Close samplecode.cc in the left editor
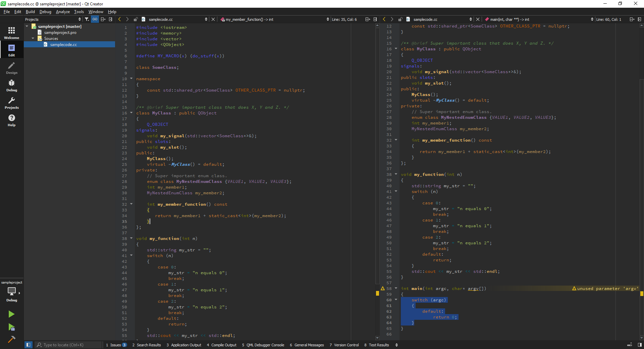Viewport: 644px width, 349px height. coord(213,19)
